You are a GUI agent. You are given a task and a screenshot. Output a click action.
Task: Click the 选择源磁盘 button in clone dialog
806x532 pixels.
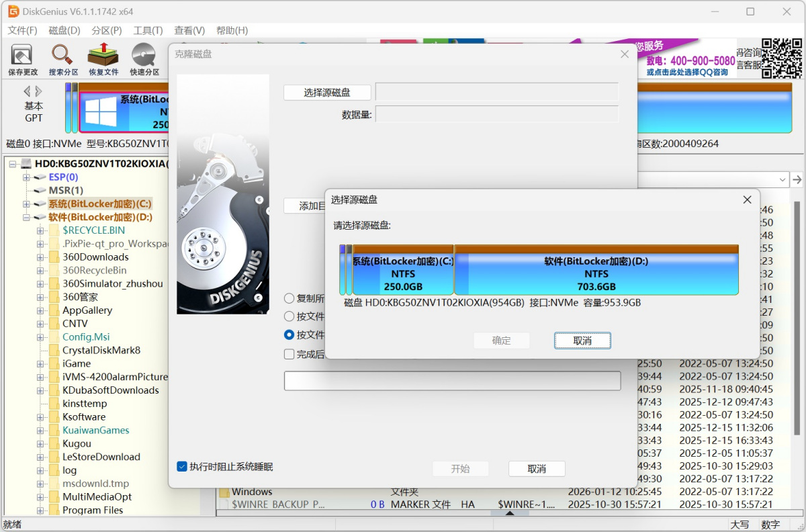[327, 93]
